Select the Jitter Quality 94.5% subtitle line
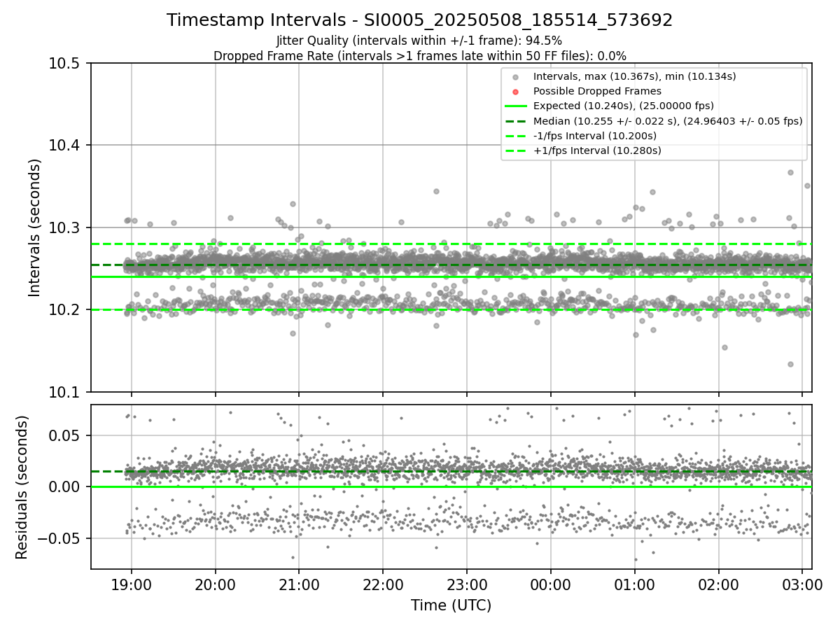Viewport: 840px width, 630px height. coord(419,41)
